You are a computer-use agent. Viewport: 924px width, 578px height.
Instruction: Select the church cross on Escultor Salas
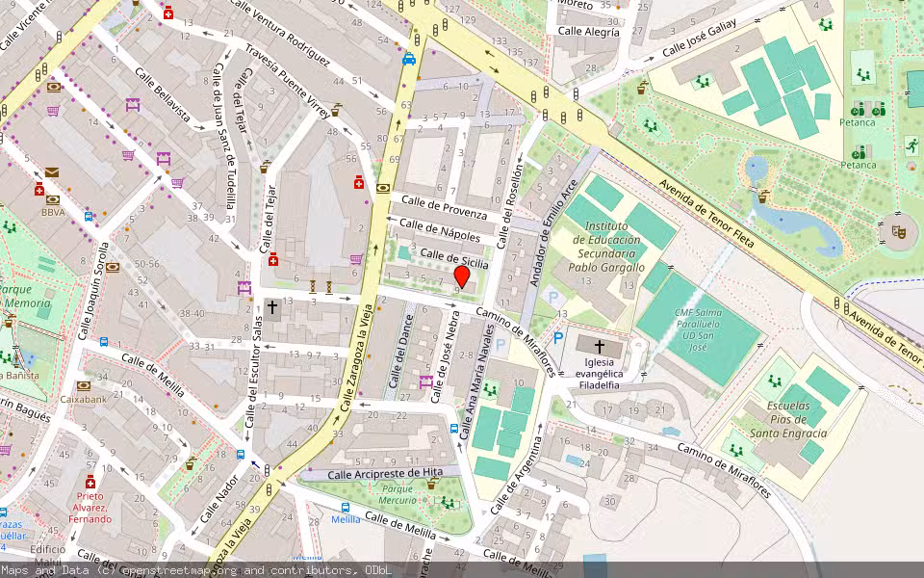click(x=272, y=308)
